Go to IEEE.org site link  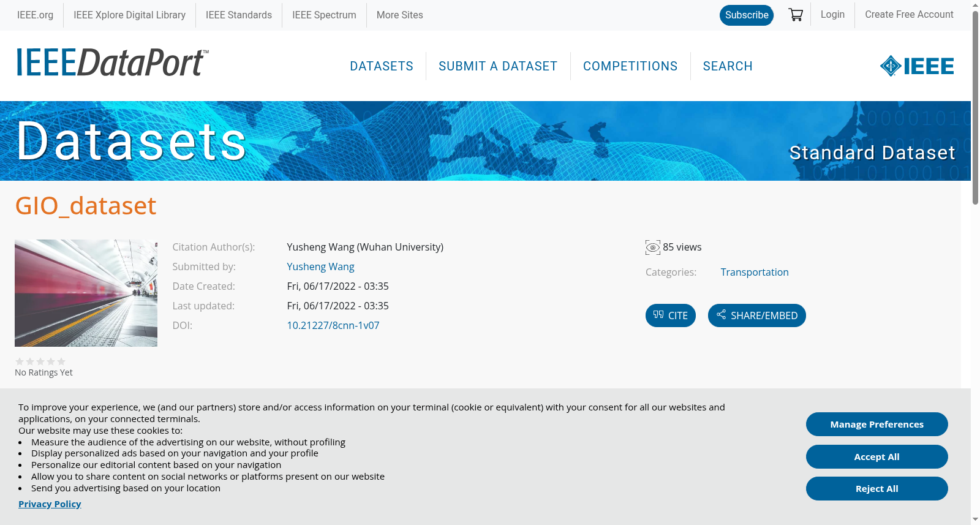tap(35, 15)
